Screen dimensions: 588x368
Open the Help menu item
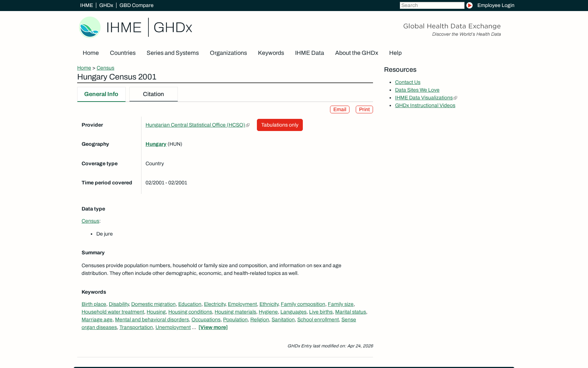coord(395,53)
